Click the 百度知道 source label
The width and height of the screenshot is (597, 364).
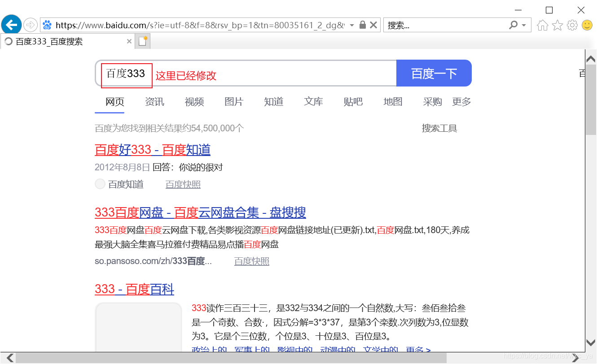126,184
